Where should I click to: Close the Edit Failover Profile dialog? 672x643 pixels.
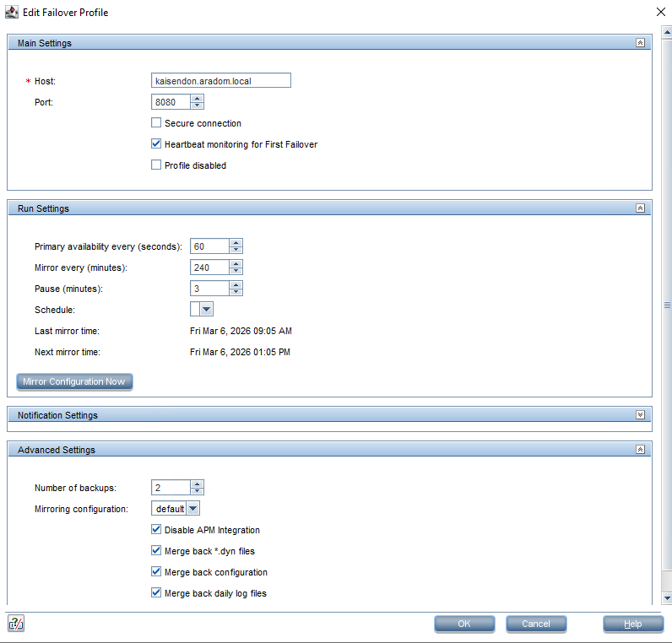pos(661,12)
